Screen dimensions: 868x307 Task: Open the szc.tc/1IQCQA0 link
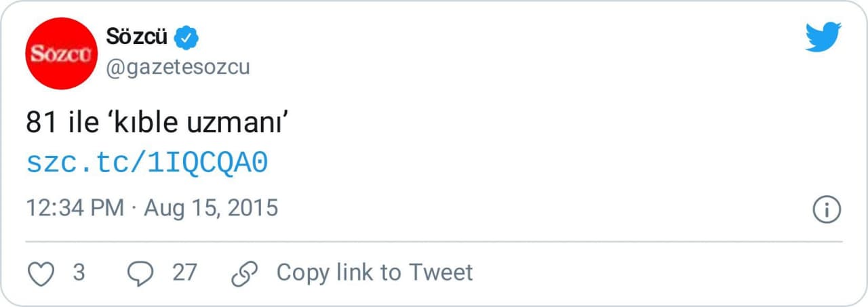(x=147, y=163)
